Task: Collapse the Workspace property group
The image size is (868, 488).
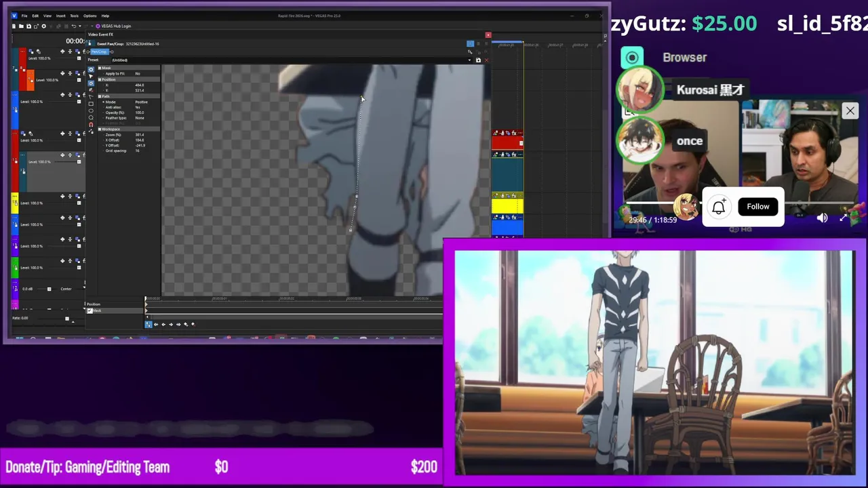Action: point(100,129)
